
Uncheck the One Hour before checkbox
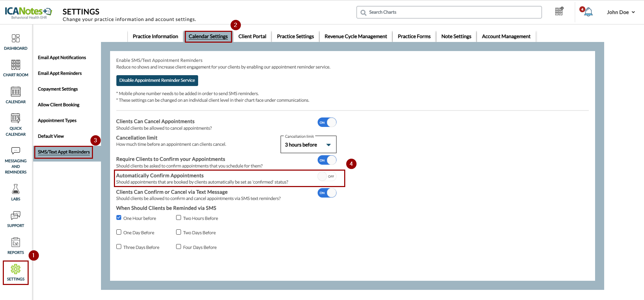[x=119, y=217]
